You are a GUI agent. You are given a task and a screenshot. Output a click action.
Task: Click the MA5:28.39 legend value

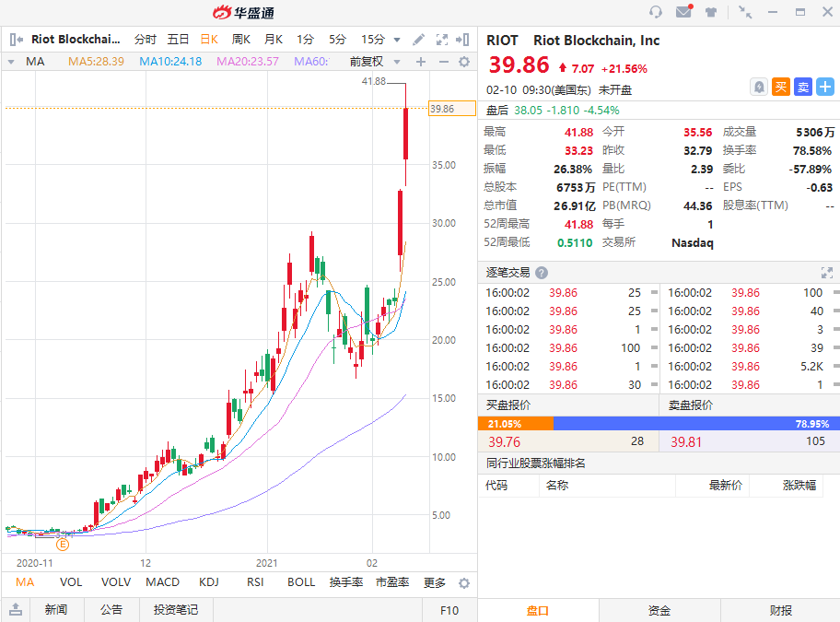click(x=96, y=62)
